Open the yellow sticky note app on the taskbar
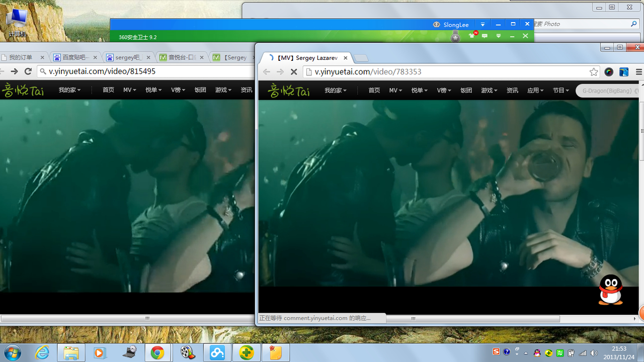Image resolution: width=644 pixels, height=362 pixels. (x=275, y=353)
